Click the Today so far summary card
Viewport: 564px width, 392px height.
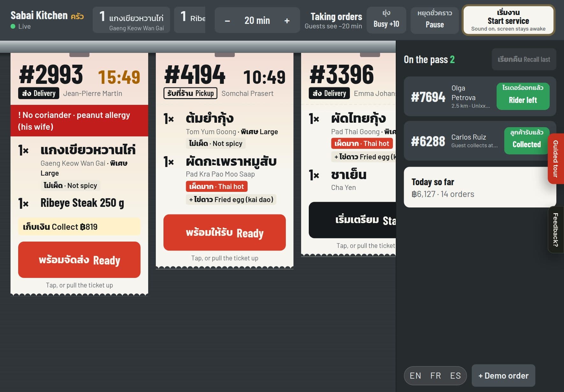pos(480,187)
